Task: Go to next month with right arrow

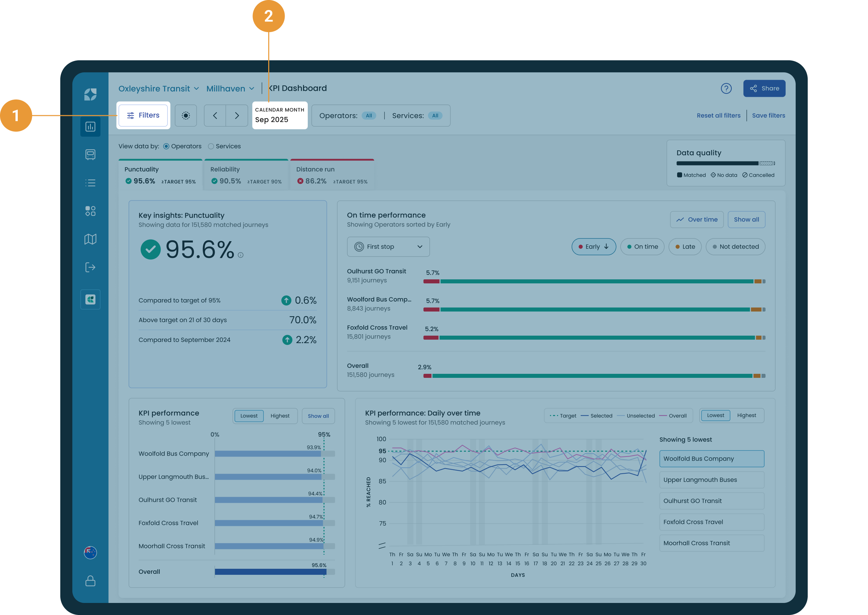Action: (236, 116)
